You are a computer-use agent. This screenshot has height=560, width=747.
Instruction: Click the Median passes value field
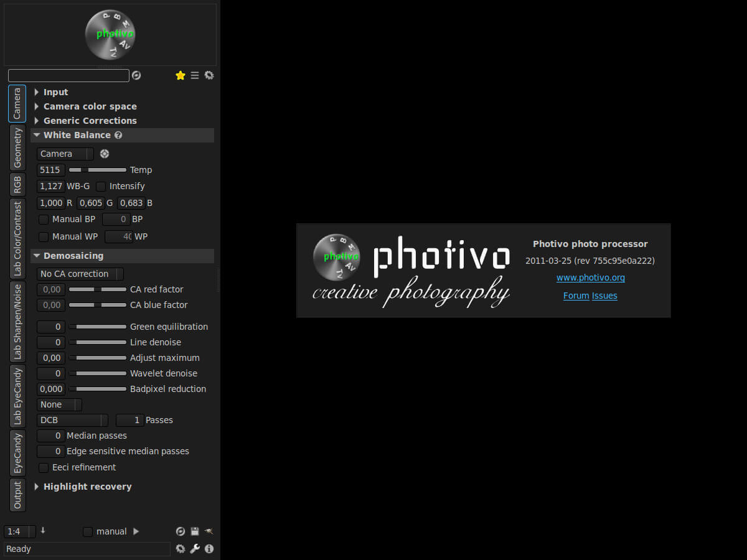click(x=51, y=436)
